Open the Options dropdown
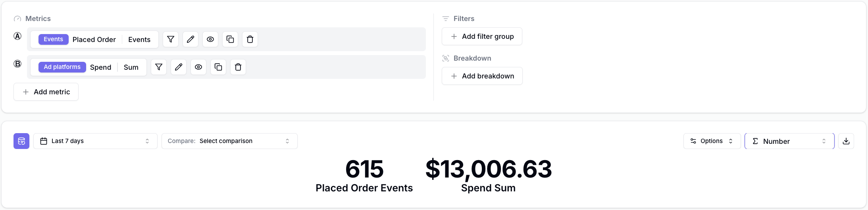868x210 pixels. pyautogui.click(x=712, y=141)
